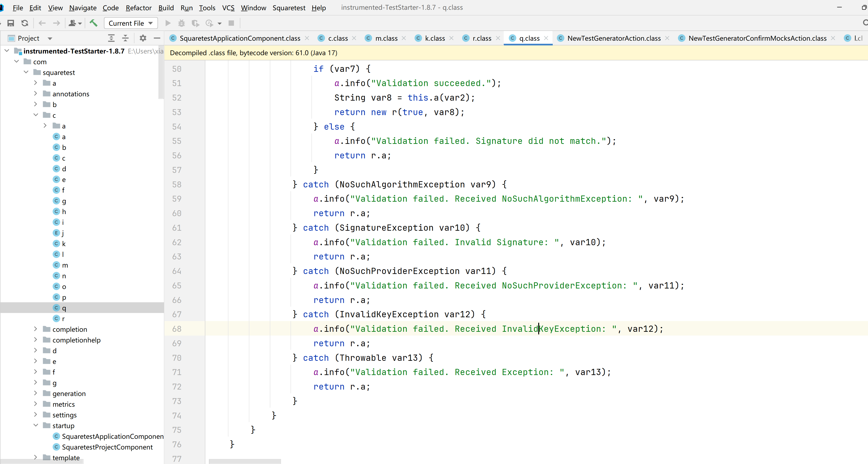Click the Project panel horizontal scrollbar
This screenshot has width=868, height=464.
click(42, 462)
